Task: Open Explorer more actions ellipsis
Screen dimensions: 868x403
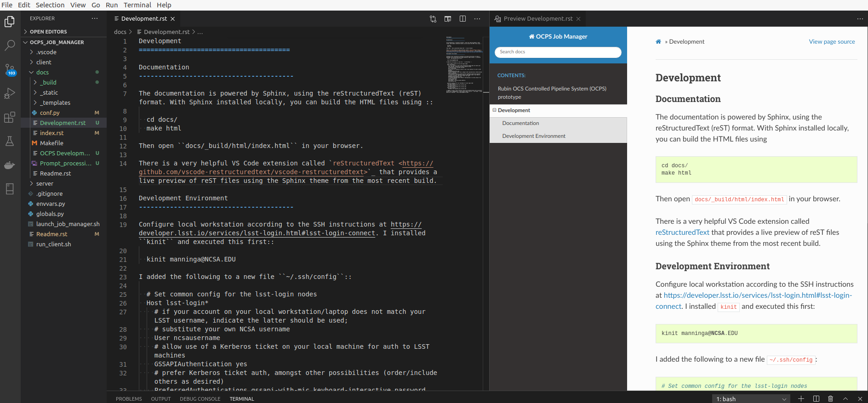Action: pos(95,18)
